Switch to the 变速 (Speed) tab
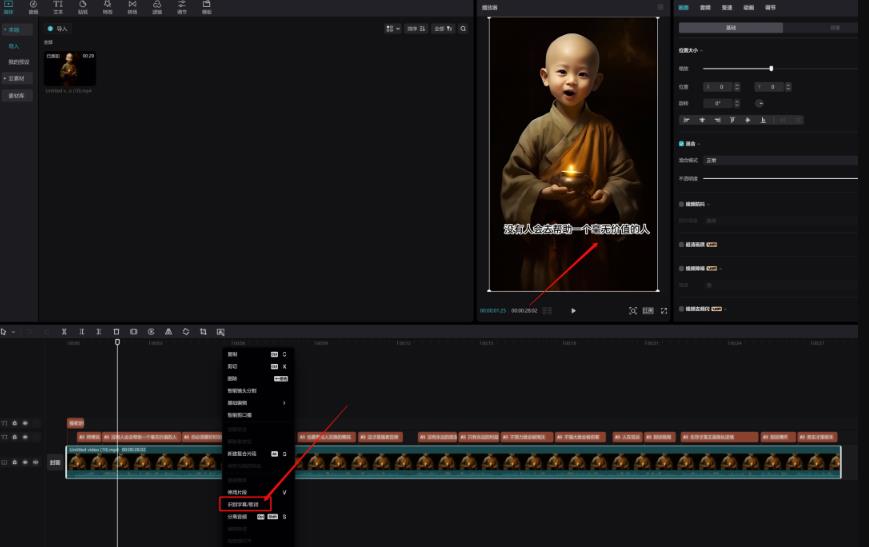This screenshot has height=547, width=869. tap(727, 7)
